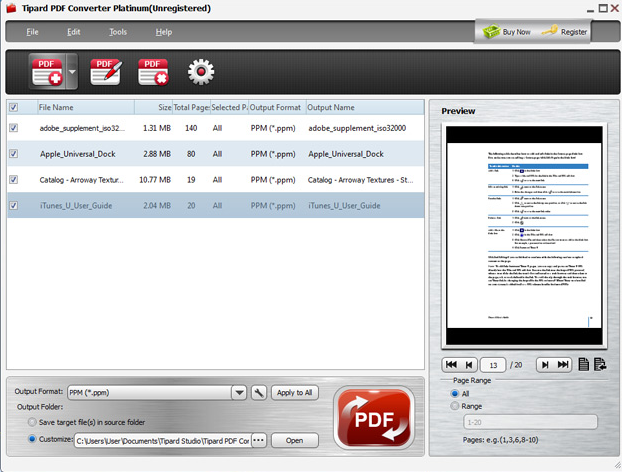Uncheck the Apple_Universal_Dock file checkbox
The image size is (622, 472).
coord(13,154)
